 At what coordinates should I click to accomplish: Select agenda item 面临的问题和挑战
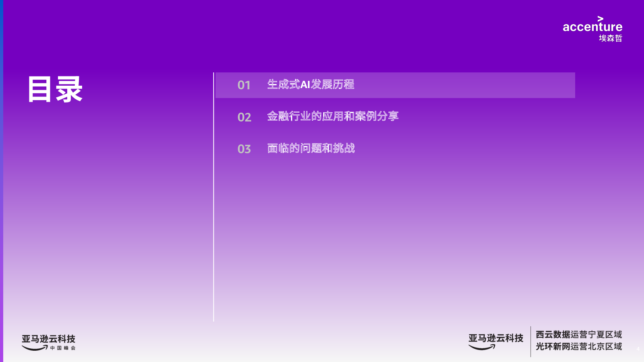[311, 148]
